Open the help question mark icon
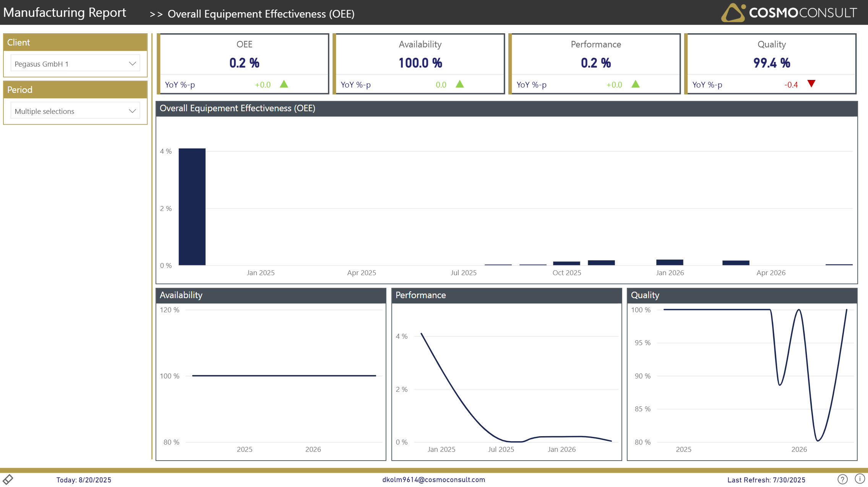 (x=842, y=479)
